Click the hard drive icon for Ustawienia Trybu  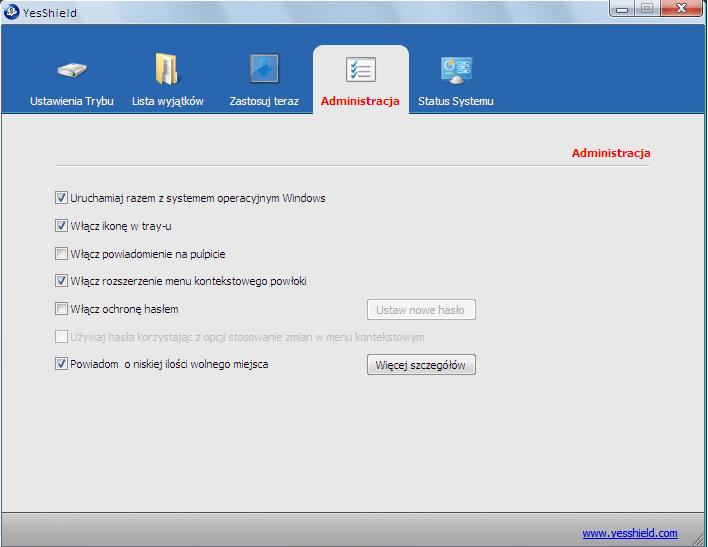coord(72,70)
